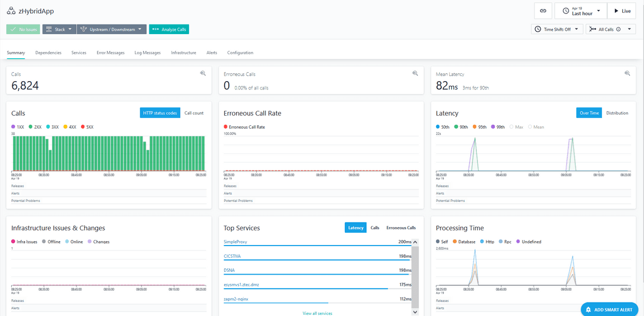The height and width of the screenshot is (316, 644).
Task: Open Upstream / Downstream dropdown
Action: click(111, 29)
